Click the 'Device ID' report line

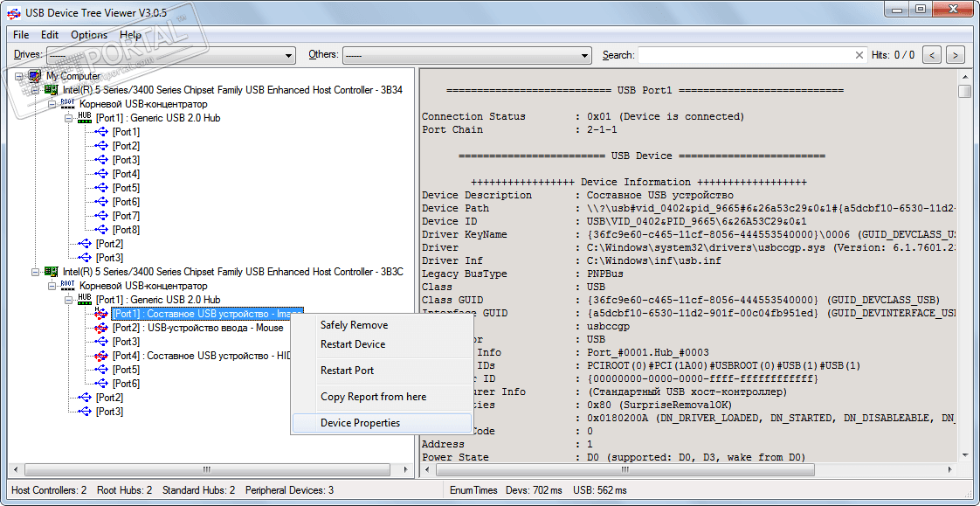click(614, 221)
